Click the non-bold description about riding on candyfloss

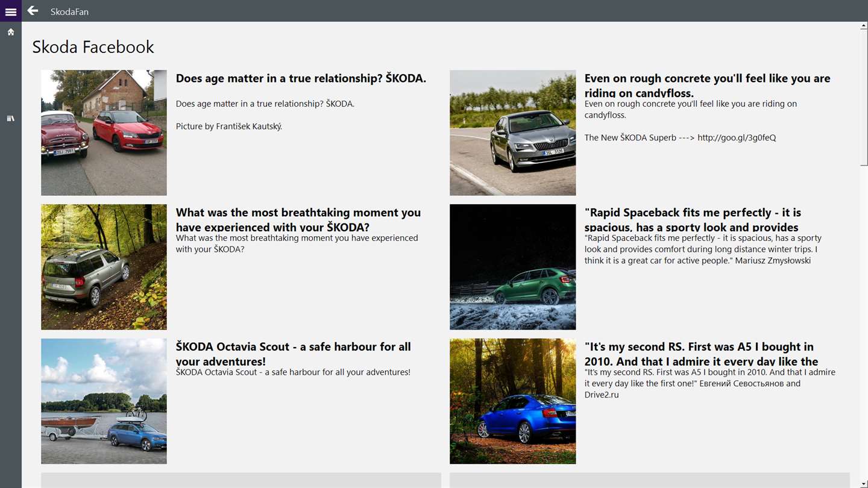[691, 109]
